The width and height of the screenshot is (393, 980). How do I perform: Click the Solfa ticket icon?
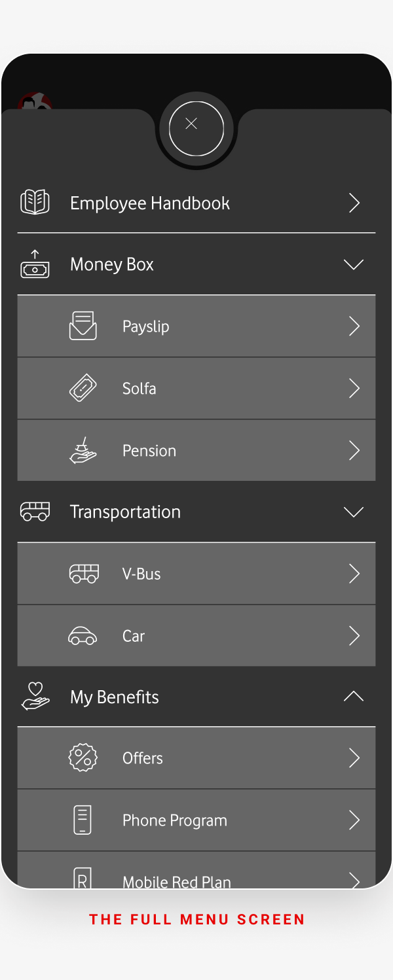(x=83, y=388)
